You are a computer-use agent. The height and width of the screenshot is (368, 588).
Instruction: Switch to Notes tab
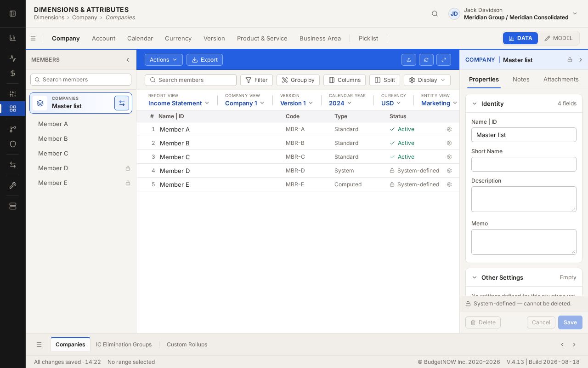tap(521, 79)
